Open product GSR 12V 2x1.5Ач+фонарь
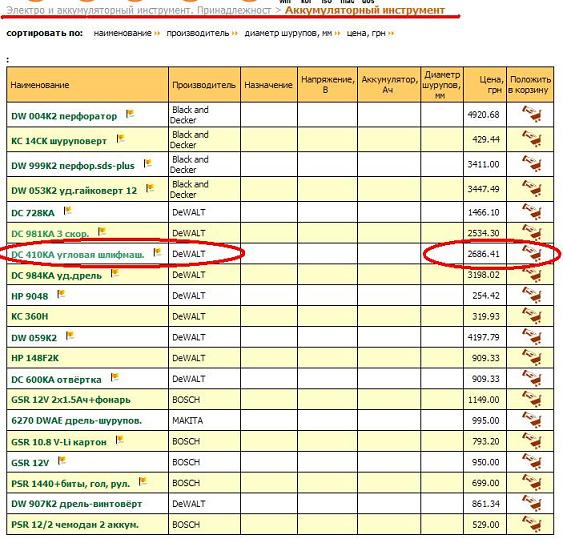Viewport: 563px width, 543px height. pos(71,400)
